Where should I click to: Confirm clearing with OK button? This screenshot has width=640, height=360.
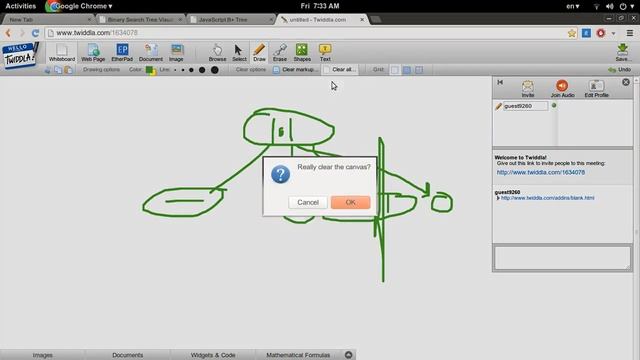pyautogui.click(x=351, y=202)
